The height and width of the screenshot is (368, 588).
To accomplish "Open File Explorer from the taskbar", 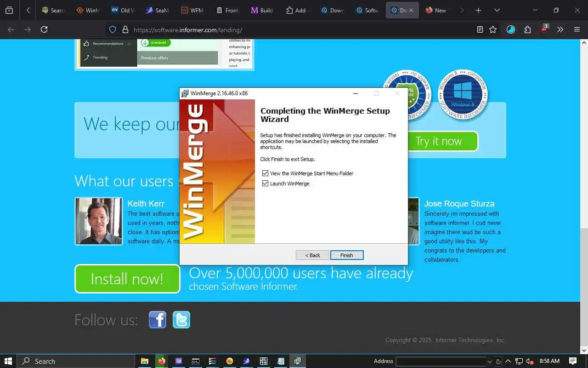I will [x=144, y=361].
